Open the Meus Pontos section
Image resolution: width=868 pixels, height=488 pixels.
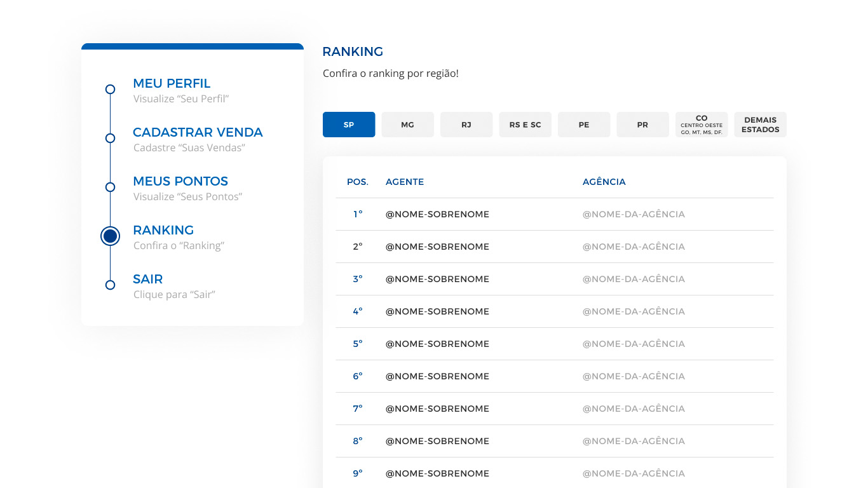point(180,182)
